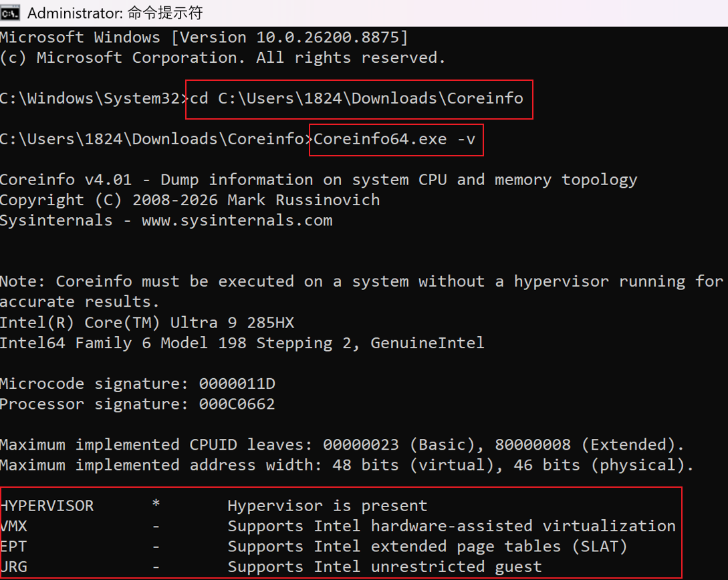
Task: Click the www.sysinternals.com address text
Action: coord(237,221)
